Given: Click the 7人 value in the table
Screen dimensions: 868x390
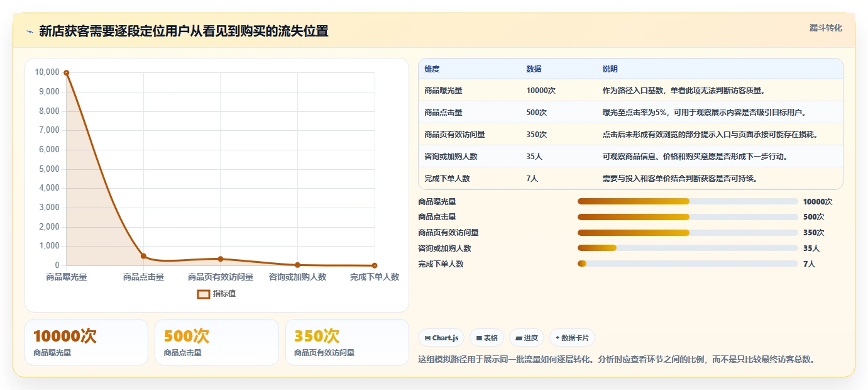Looking at the screenshot, I should (x=532, y=179).
